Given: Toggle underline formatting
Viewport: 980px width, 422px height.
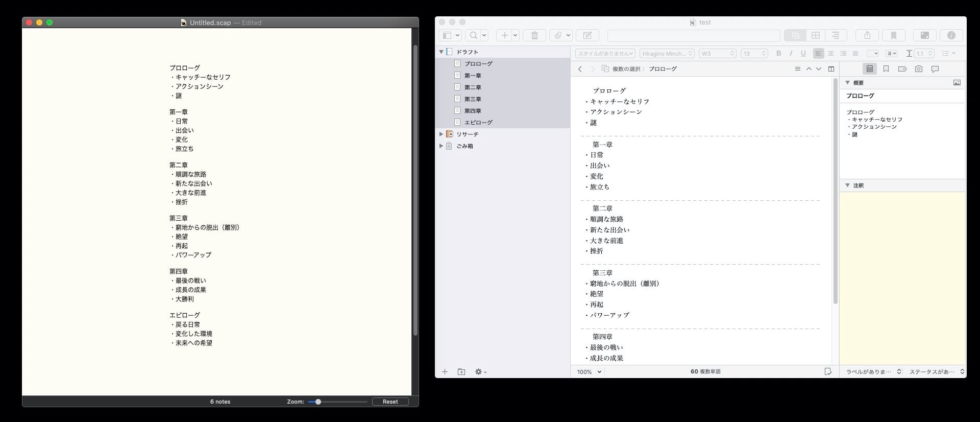Looking at the screenshot, I should (x=803, y=53).
